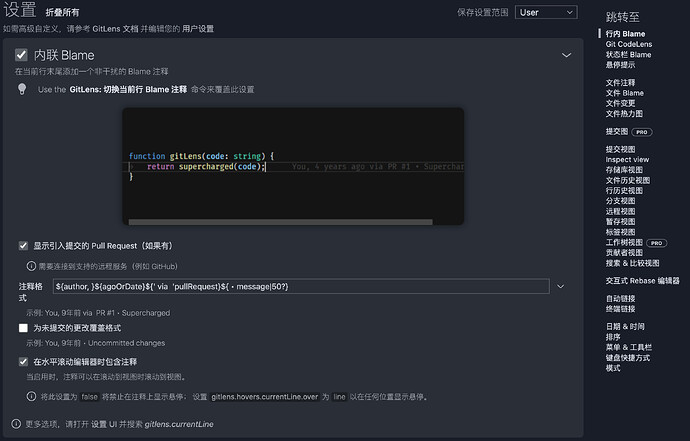Click the 示例 You, 9年前 via PR #1 text
This screenshot has height=441, width=690.
[x=98, y=313]
